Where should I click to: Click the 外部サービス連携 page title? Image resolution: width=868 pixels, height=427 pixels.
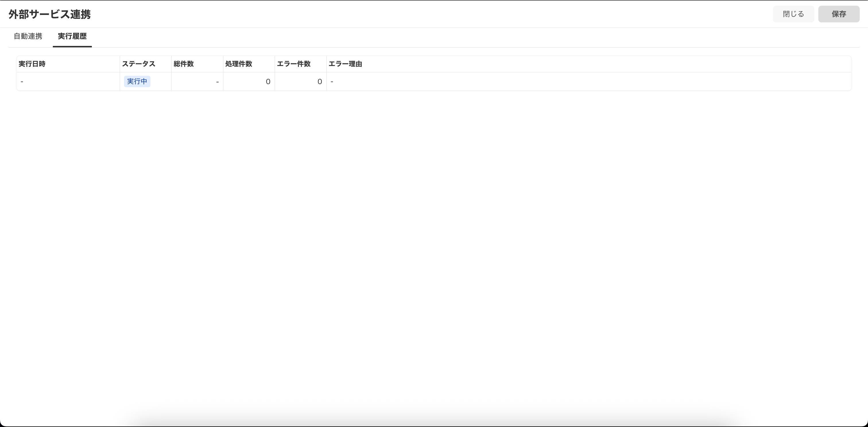point(50,14)
